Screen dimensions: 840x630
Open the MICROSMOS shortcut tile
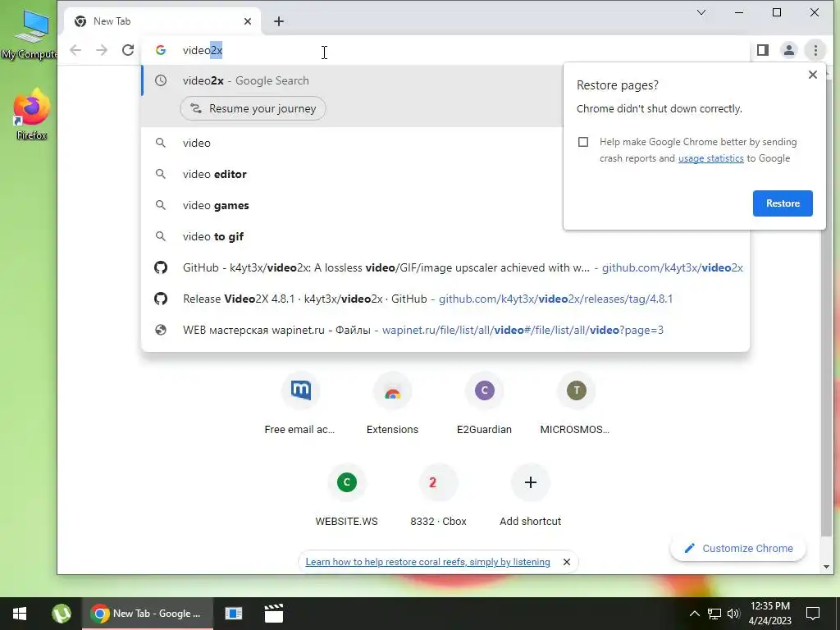tap(576, 404)
